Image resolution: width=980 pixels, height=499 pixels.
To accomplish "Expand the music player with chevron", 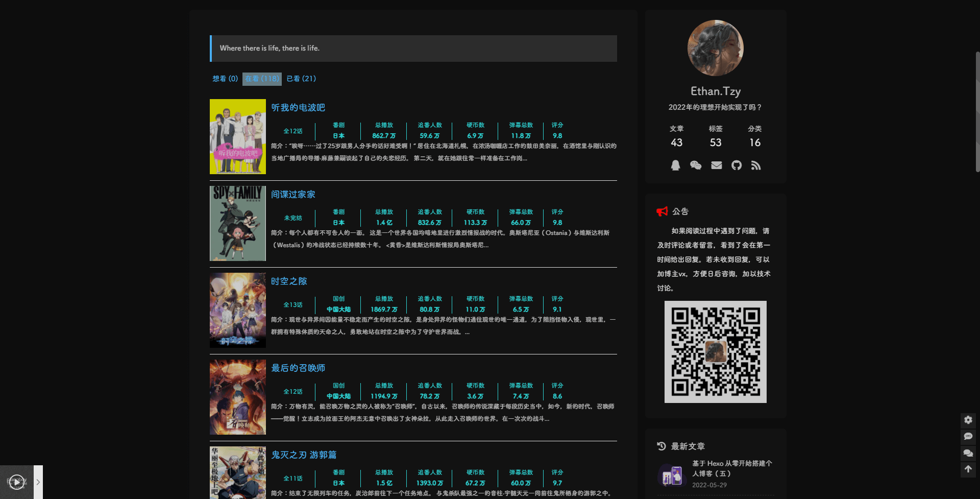I will 38,482.
